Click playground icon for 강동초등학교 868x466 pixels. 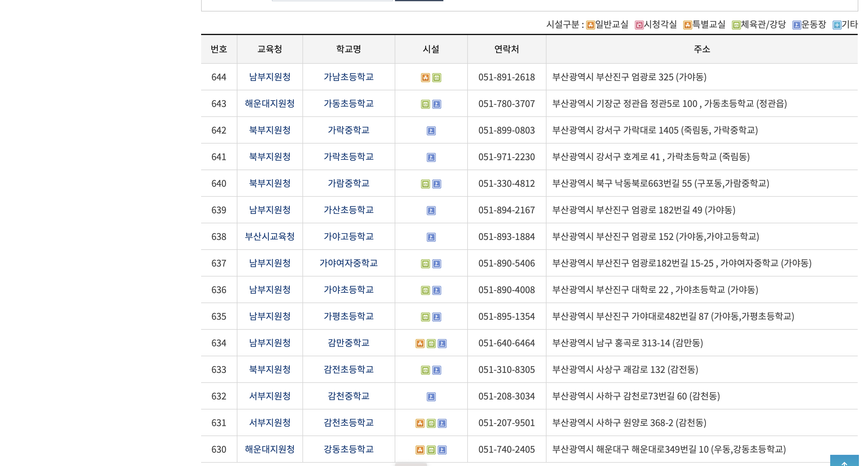tap(442, 450)
